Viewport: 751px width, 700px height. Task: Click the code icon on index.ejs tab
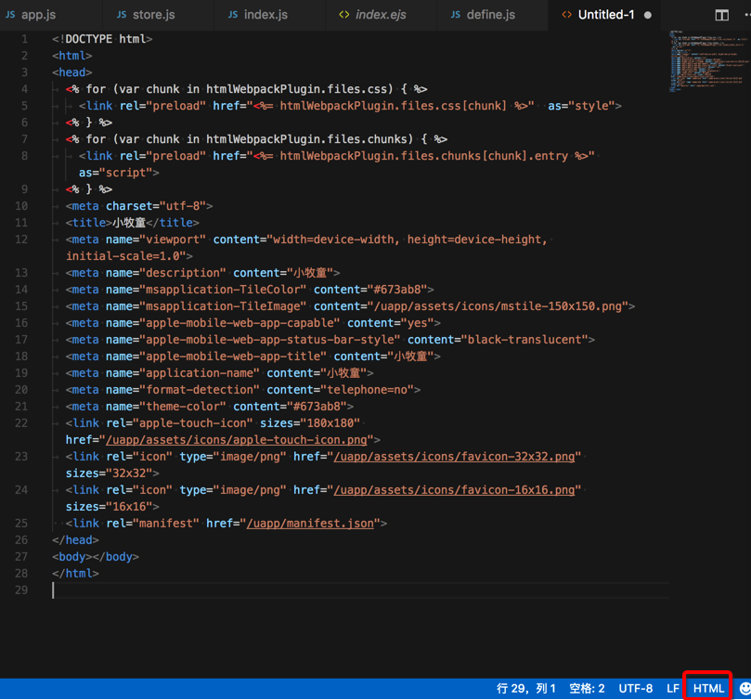[x=343, y=15]
